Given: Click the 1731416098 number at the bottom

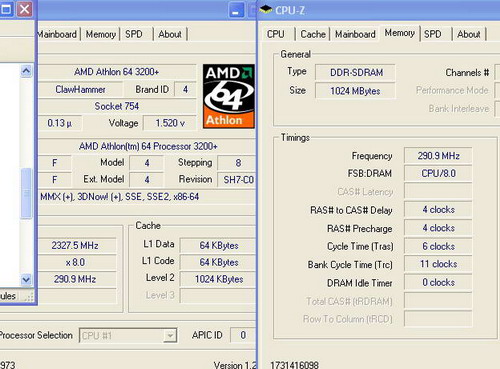Looking at the screenshot, I should coord(294,365).
